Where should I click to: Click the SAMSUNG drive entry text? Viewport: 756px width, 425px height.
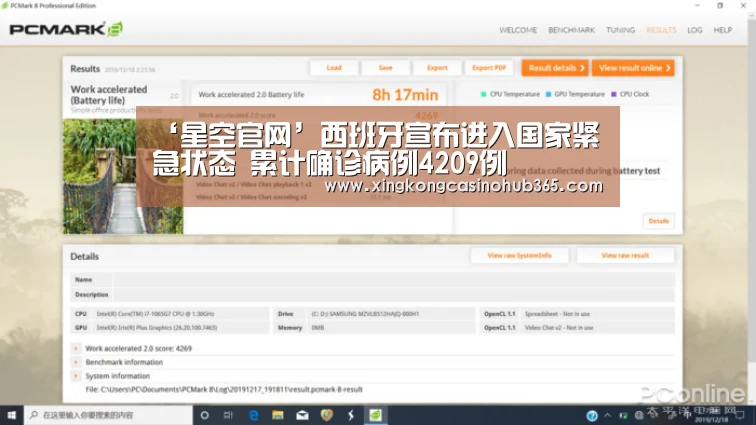pos(365,314)
